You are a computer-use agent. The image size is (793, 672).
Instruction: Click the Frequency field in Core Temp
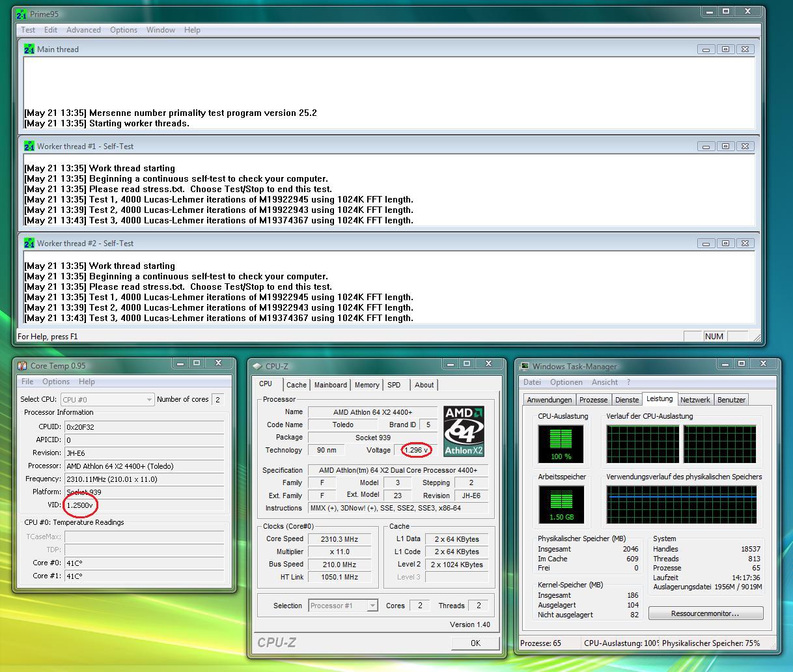pos(144,479)
